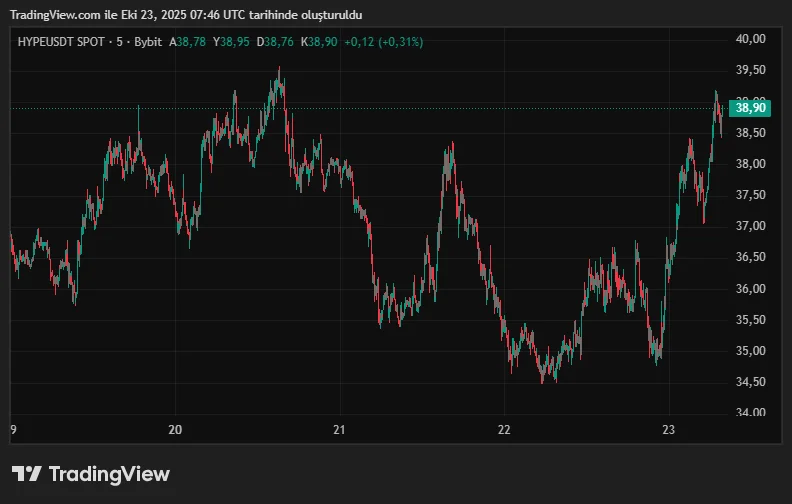Click the 35,50 price axis label

(x=750, y=320)
